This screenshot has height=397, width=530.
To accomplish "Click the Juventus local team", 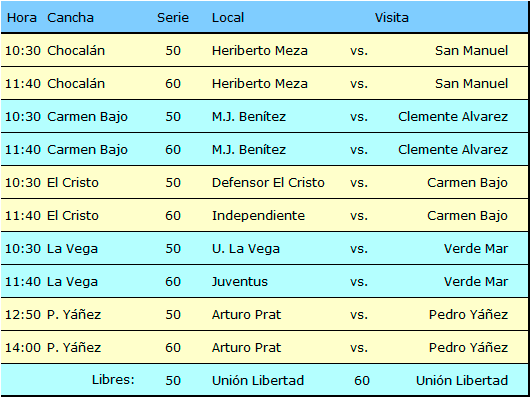I will (x=240, y=282).
